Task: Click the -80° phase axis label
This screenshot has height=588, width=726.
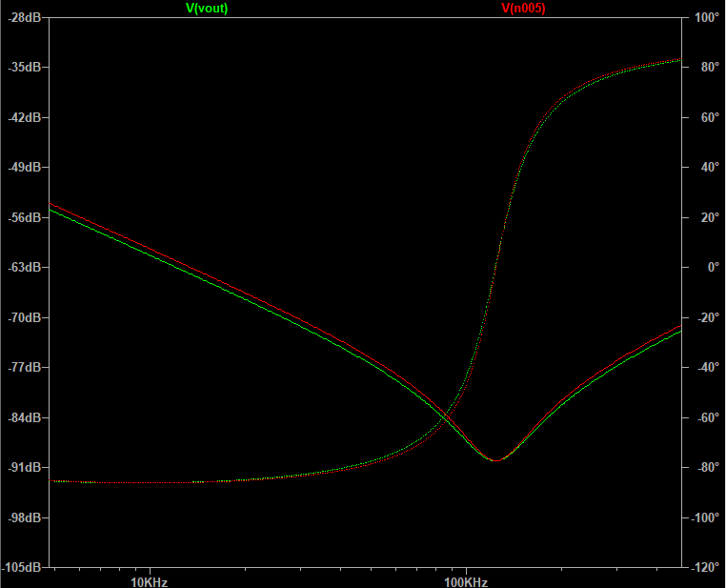Action: pos(708,467)
